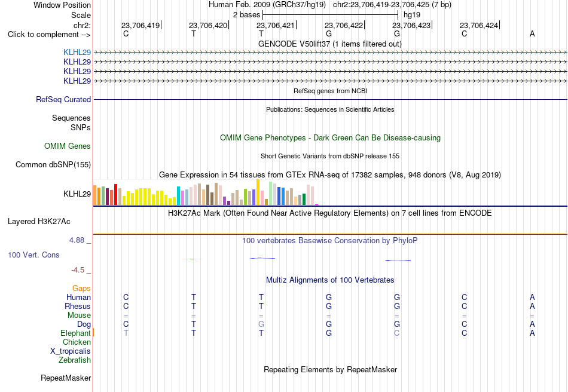Screen dimensions: 568x392
Task: Click the KLHL29 label beside the GTEx chart
Action: 77,194
